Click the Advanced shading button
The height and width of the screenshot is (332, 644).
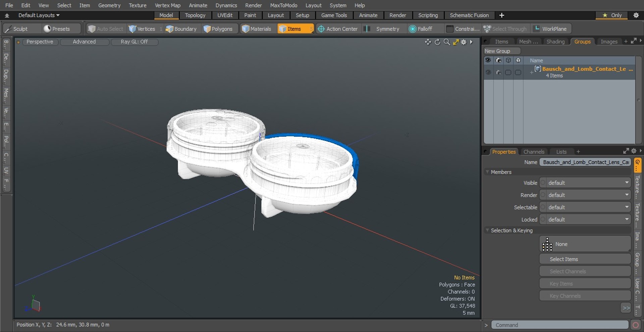84,42
